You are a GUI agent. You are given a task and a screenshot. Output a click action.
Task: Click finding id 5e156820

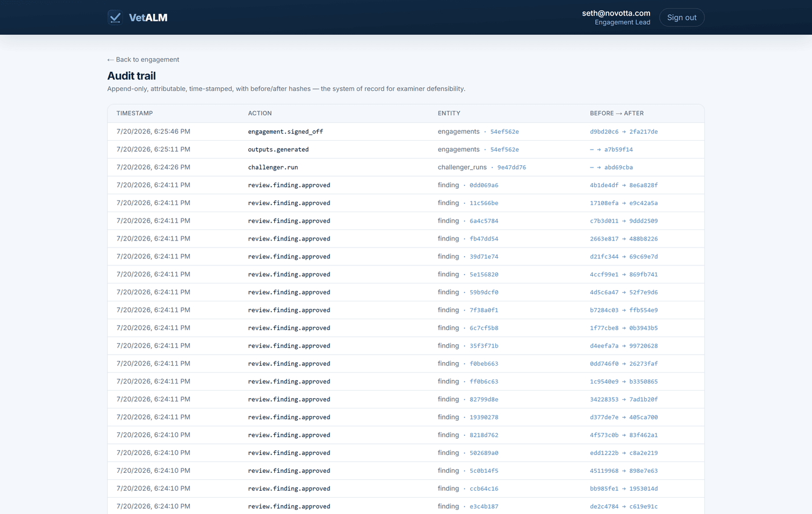(x=484, y=275)
